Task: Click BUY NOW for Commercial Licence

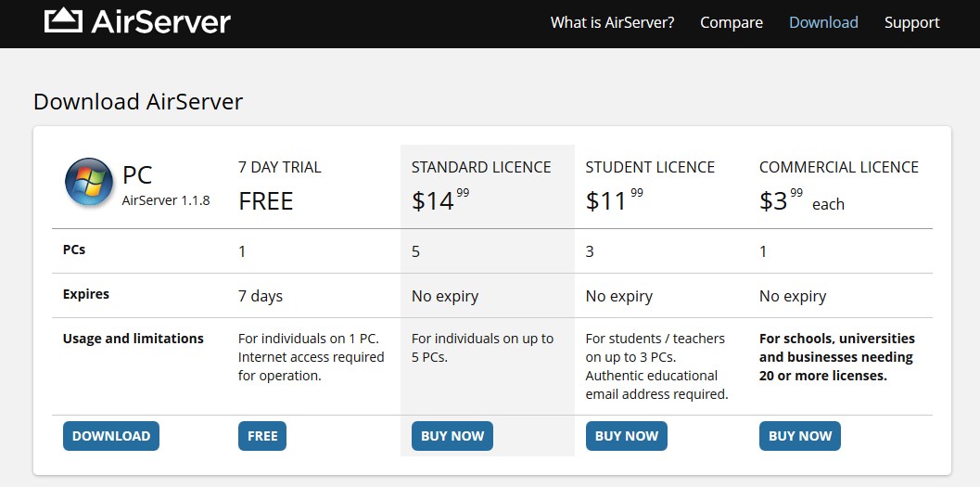Action: click(800, 436)
